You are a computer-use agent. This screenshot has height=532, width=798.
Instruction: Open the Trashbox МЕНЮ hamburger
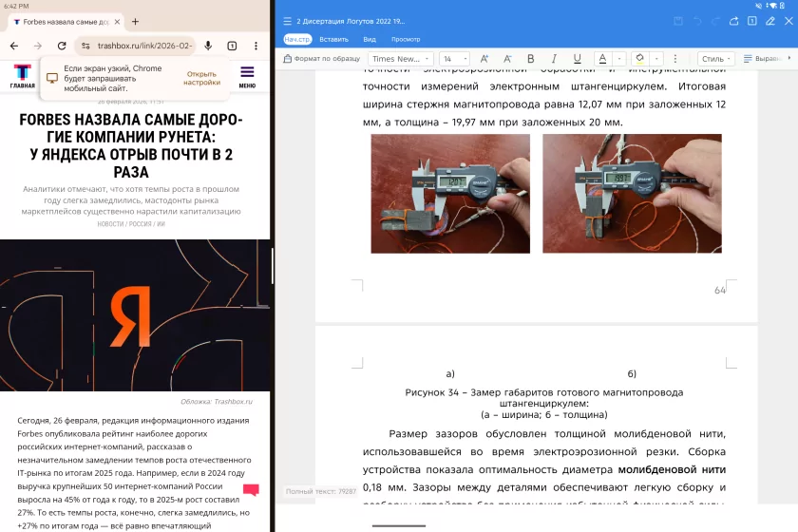coord(247,77)
